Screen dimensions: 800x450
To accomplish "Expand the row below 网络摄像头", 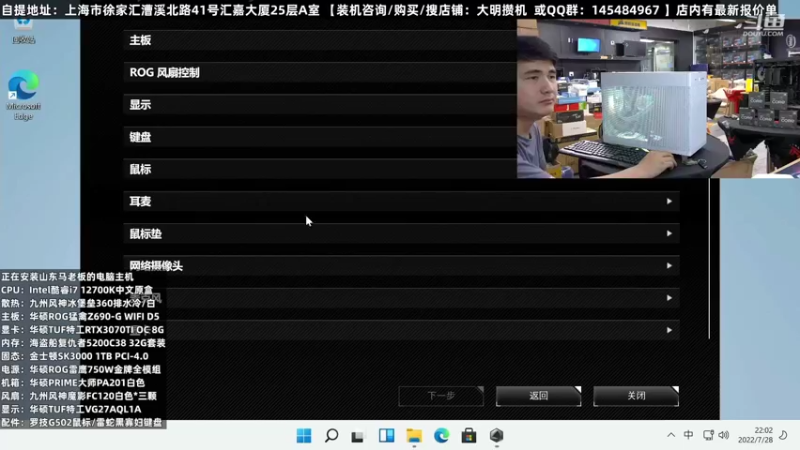I will tap(401, 298).
